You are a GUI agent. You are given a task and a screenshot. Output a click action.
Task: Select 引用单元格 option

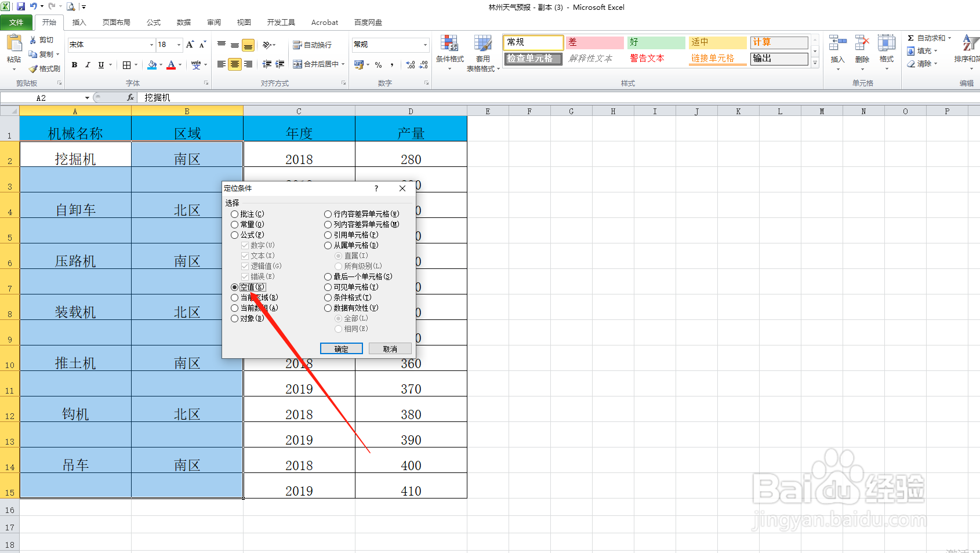[351, 235]
